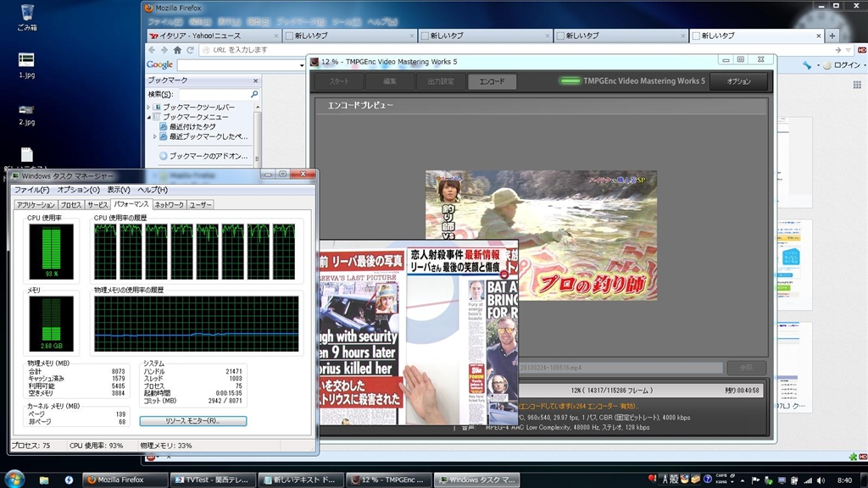Switch to the プロセス tab
This screenshot has width=868, height=488.
point(71,205)
